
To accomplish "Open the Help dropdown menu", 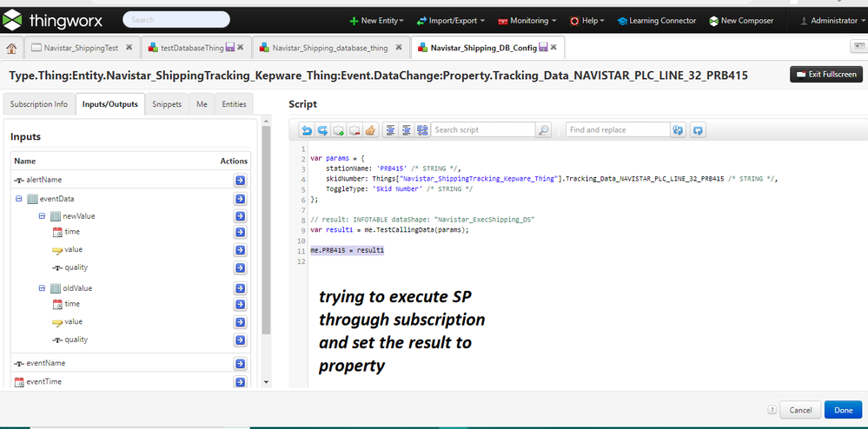I will click(586, 21).
